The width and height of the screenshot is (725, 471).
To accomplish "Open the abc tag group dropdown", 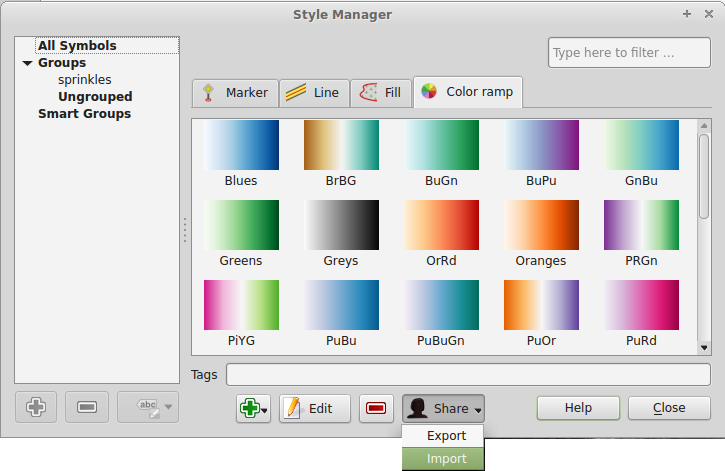I will (148, 407).
